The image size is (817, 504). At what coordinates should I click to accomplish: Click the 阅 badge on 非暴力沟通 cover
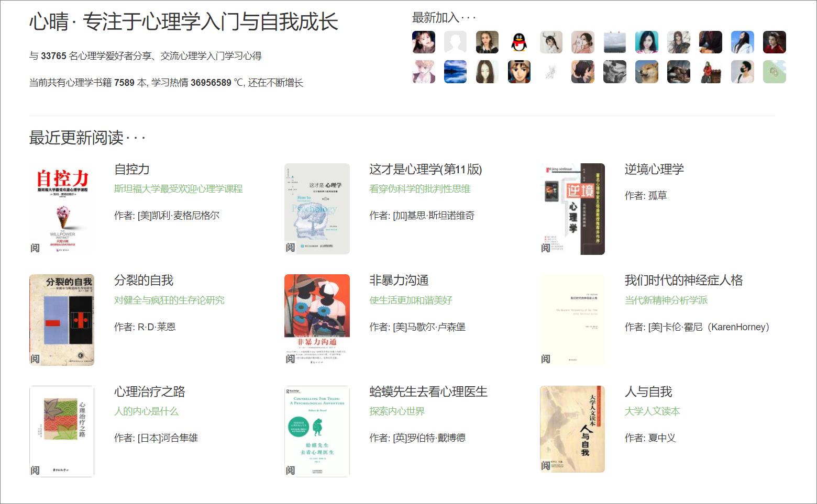point(290,359)
